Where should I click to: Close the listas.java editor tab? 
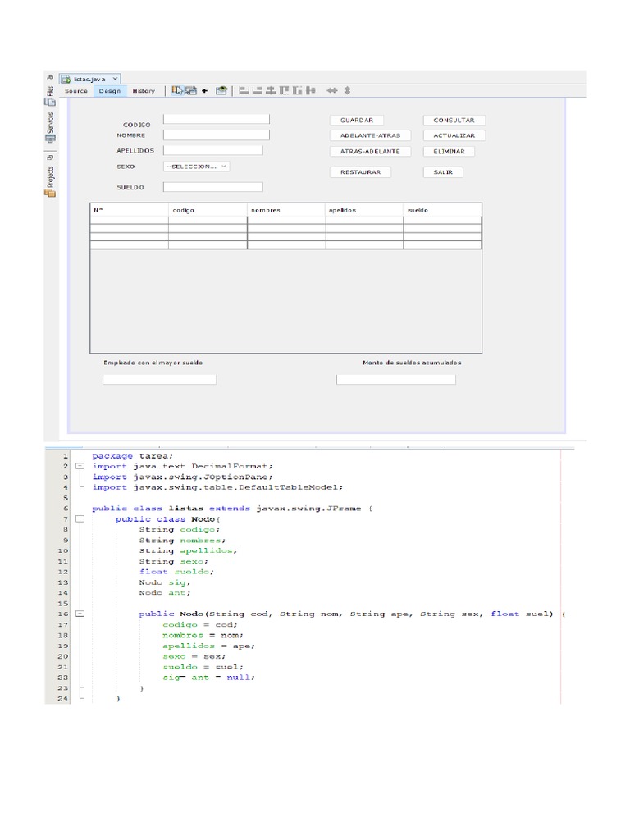(115, 79)
